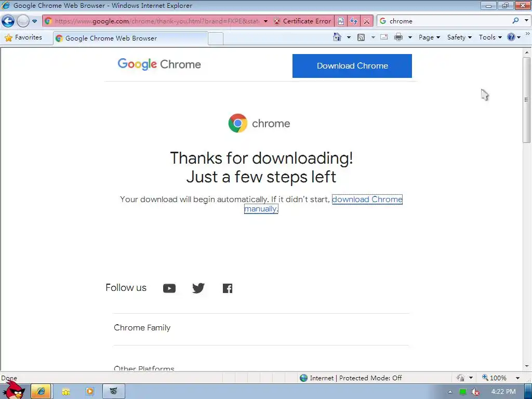Viewport: 532px width, 399px height.
Task: Open the Tools menu
Action: click(x=490, y=37)
